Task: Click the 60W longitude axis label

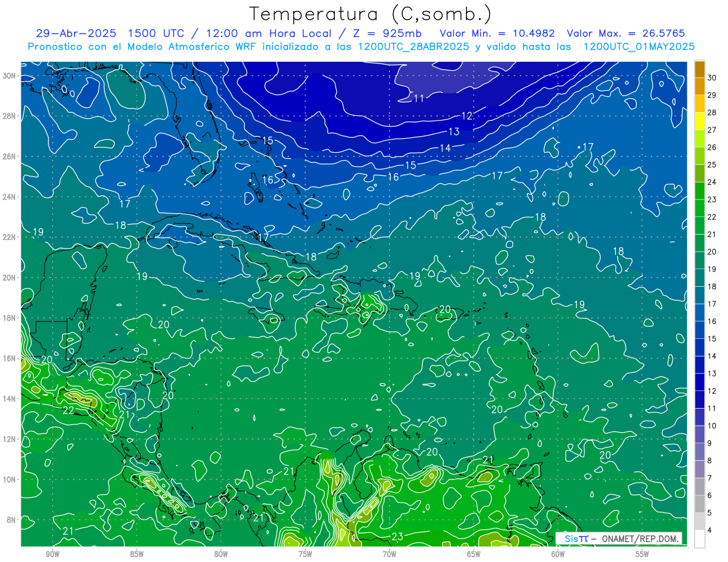Action: pyautogui.click(x=558, y=554)
